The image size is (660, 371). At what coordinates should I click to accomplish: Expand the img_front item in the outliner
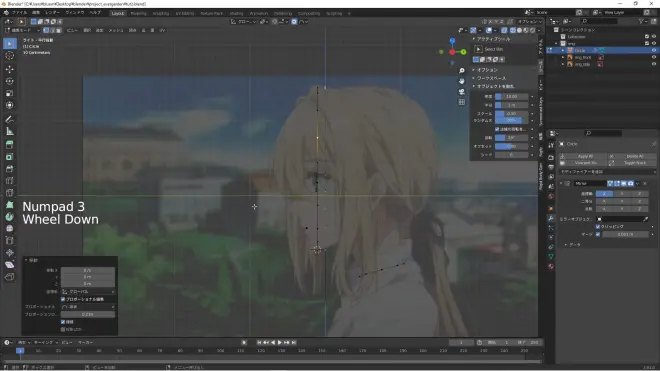563,57
